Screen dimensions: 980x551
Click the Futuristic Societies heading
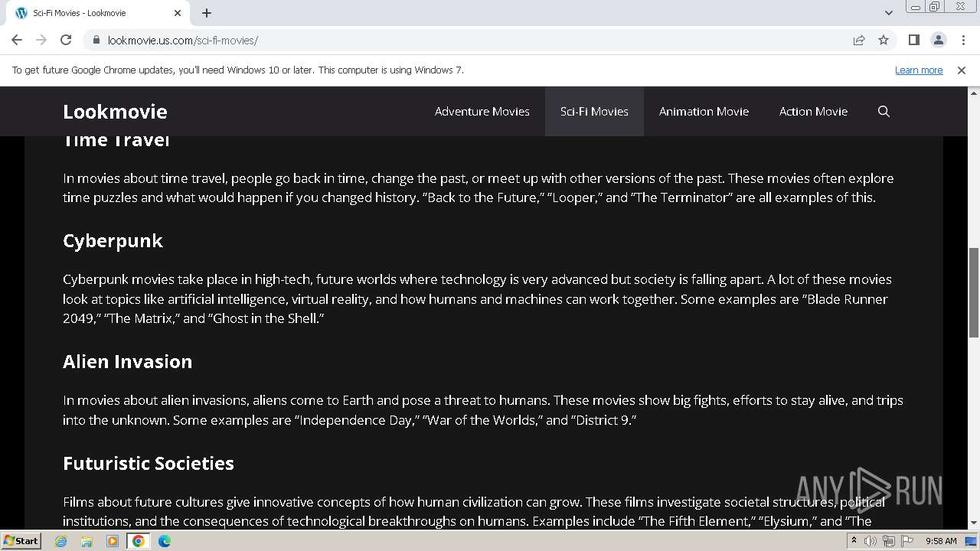pyautogui.click(x=149, y=463)
